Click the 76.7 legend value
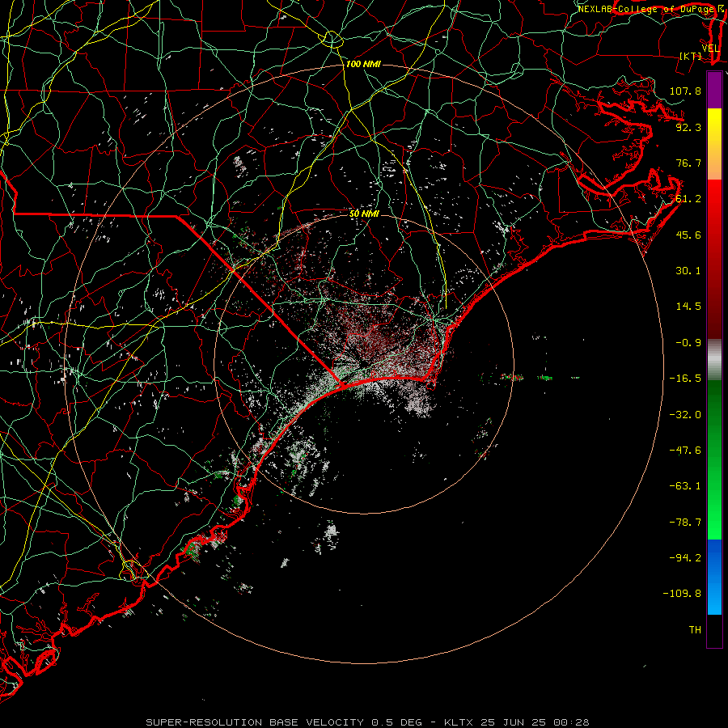Screen dimensions: 728x728 point(688,163)
